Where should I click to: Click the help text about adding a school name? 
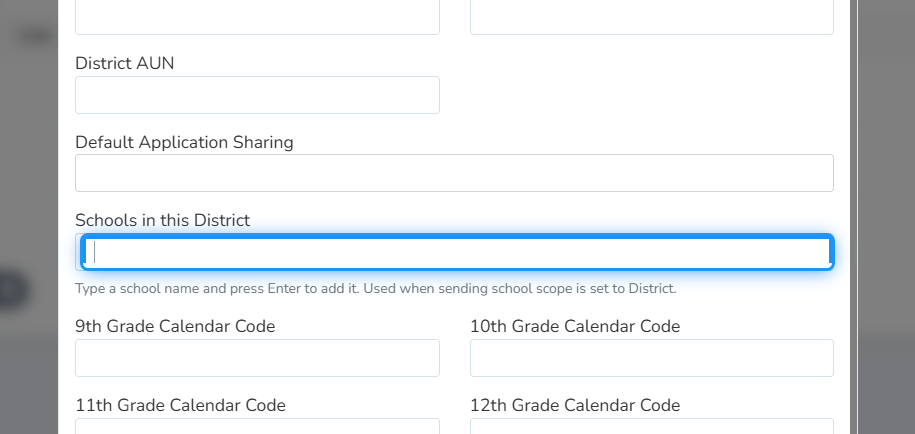[376, 289]
